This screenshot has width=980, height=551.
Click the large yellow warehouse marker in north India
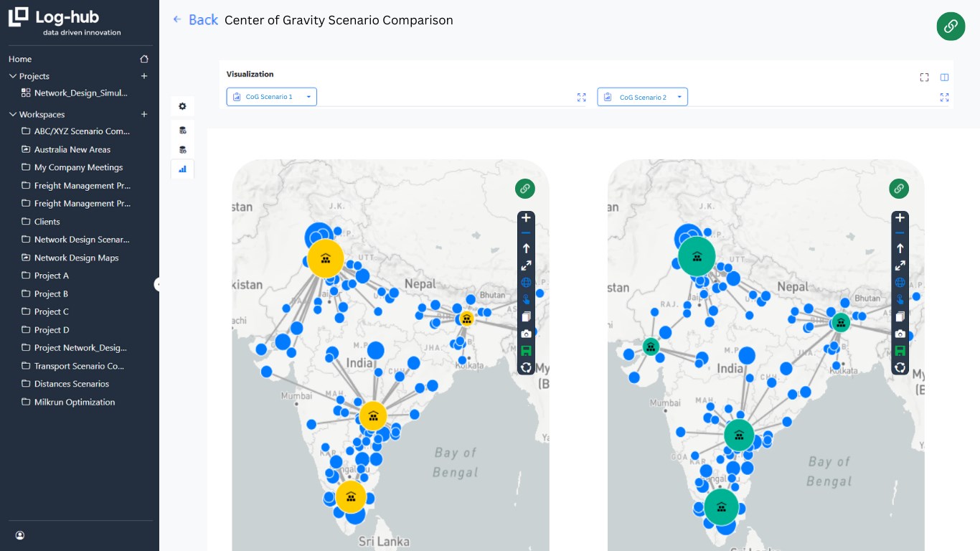click(325, 259)
